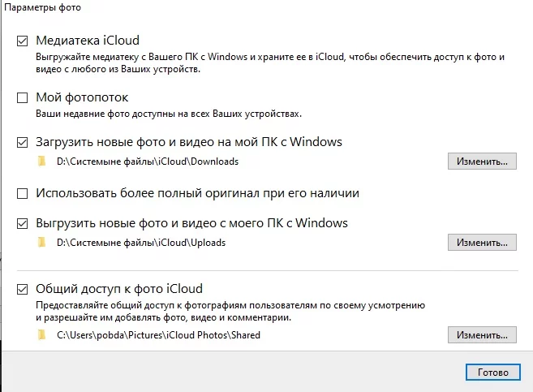Check Использовать более полный оригинал при его наличии
This screenshot has height=392, width=533.
click(x=22, y=194)
